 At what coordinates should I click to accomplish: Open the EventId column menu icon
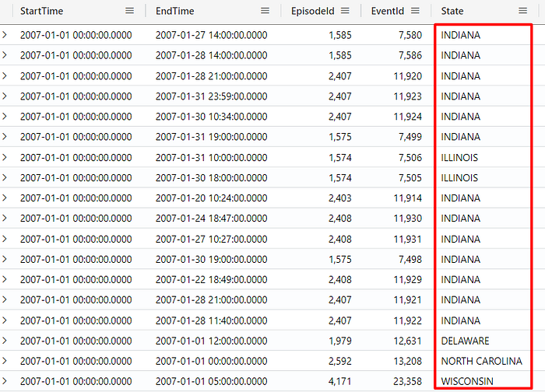415,11
